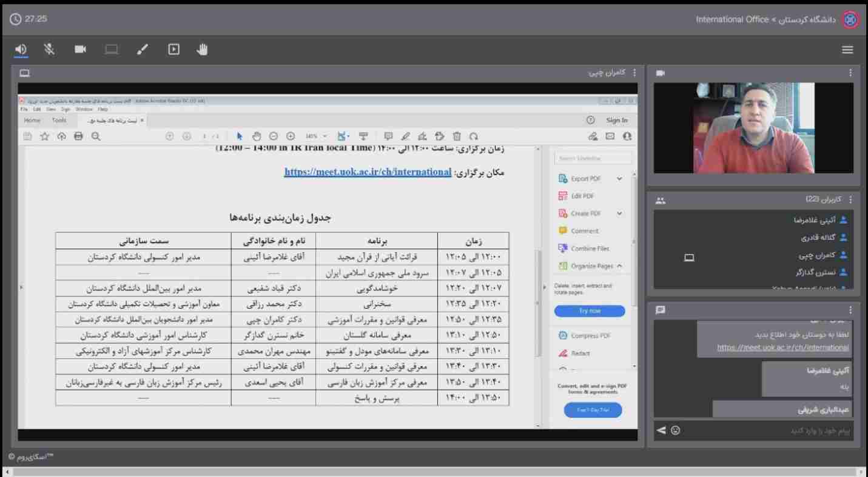Open users panel three-dot options menu
The width and height of the screenshot is (868, 477).
click(x=850, y=199)
